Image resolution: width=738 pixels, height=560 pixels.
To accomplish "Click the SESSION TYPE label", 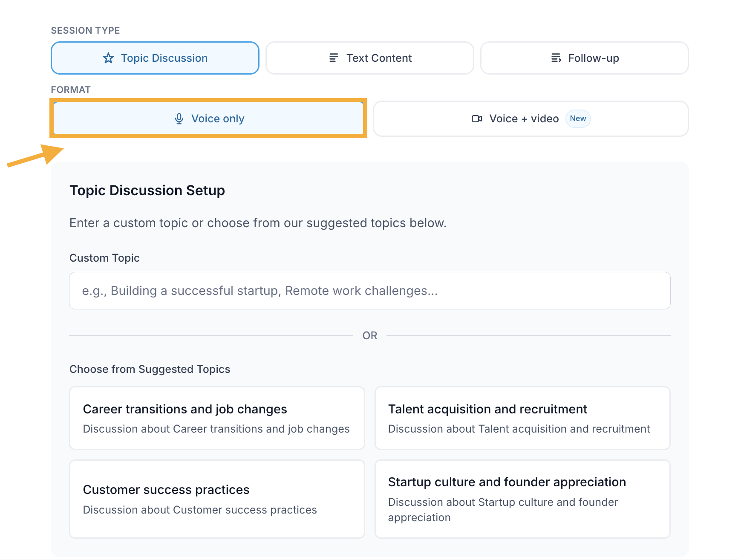I will click(85, 30).
